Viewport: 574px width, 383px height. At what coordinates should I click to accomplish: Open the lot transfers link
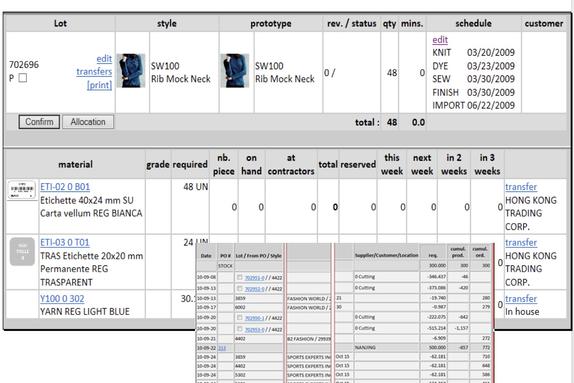pos(94,72)
